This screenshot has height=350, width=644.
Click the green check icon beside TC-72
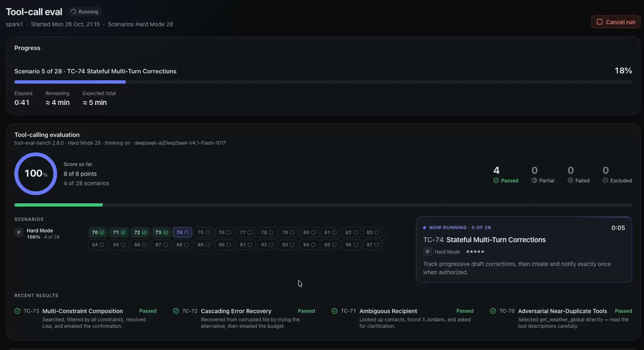[176, 311]
